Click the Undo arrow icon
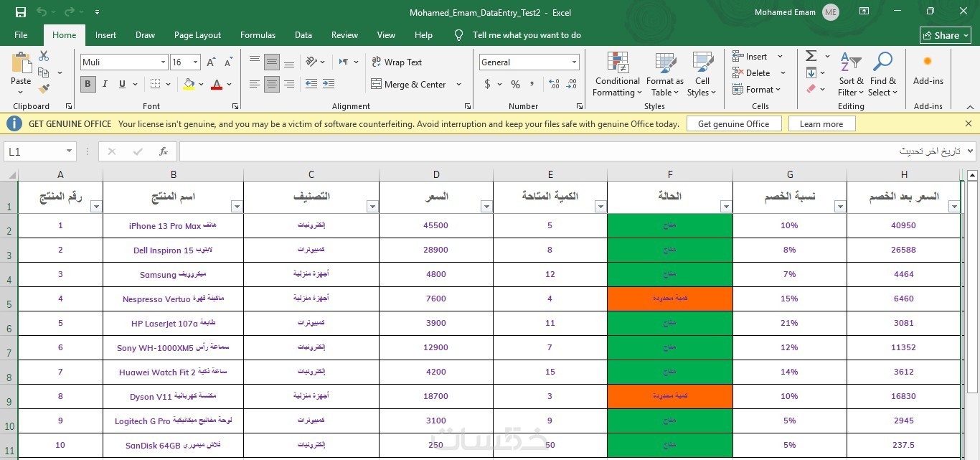The image size is (980, 460). pos(42,12)
